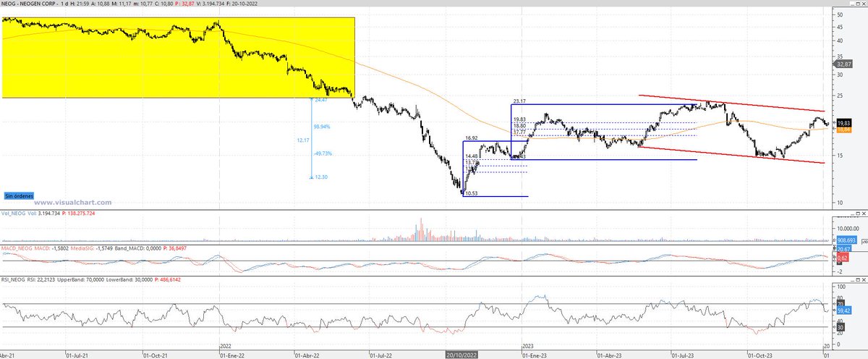Click the 10.53 low price label
The width and height of the screenshot is (868, 359).
pyautogui.click(x=471, y=193)
